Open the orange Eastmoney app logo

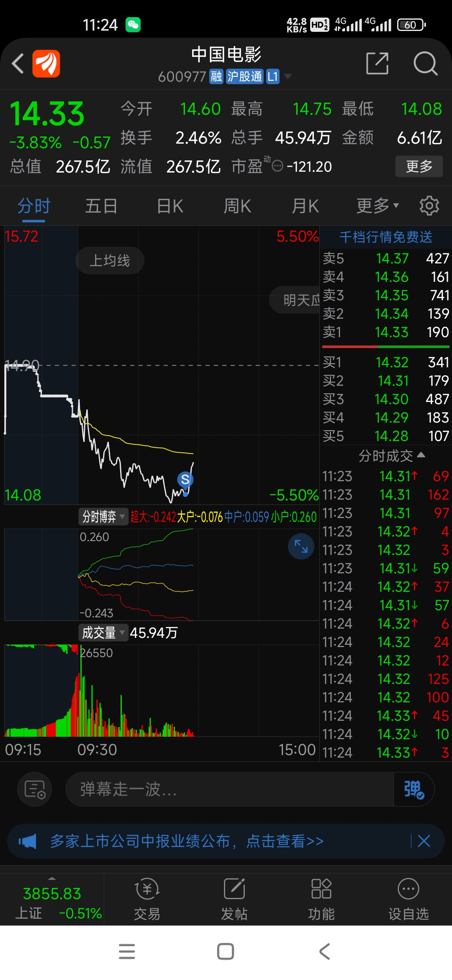[46, 64]
